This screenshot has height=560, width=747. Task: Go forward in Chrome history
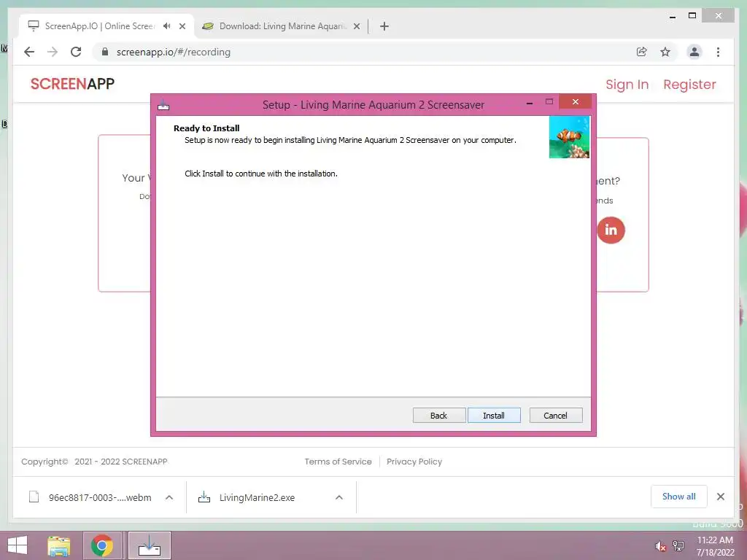pos(53,52)
